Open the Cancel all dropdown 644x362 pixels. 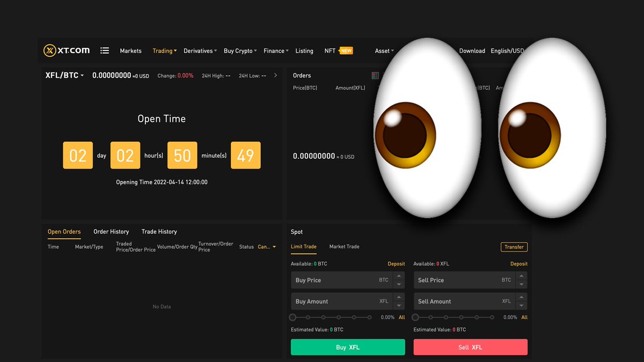(267, 247)
